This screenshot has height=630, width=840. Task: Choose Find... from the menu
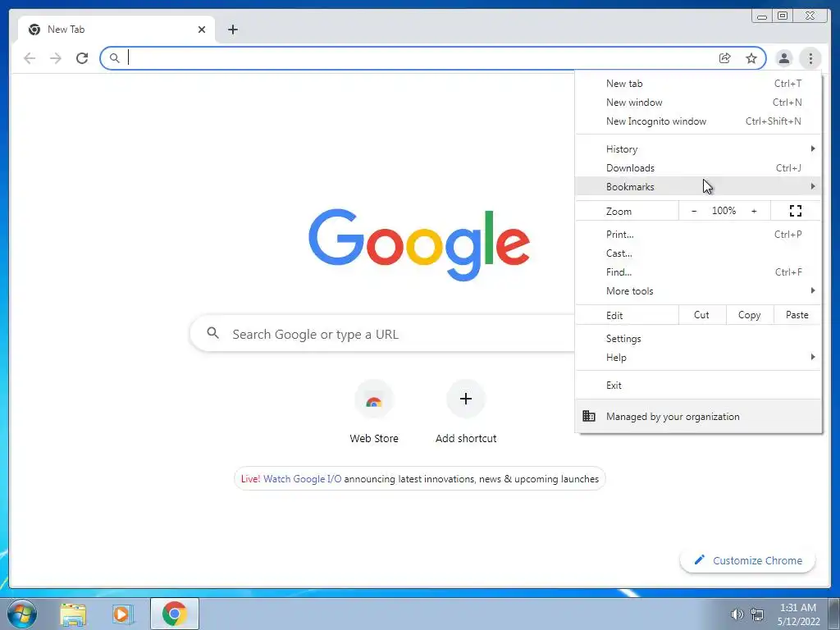(x=698, y=272)
